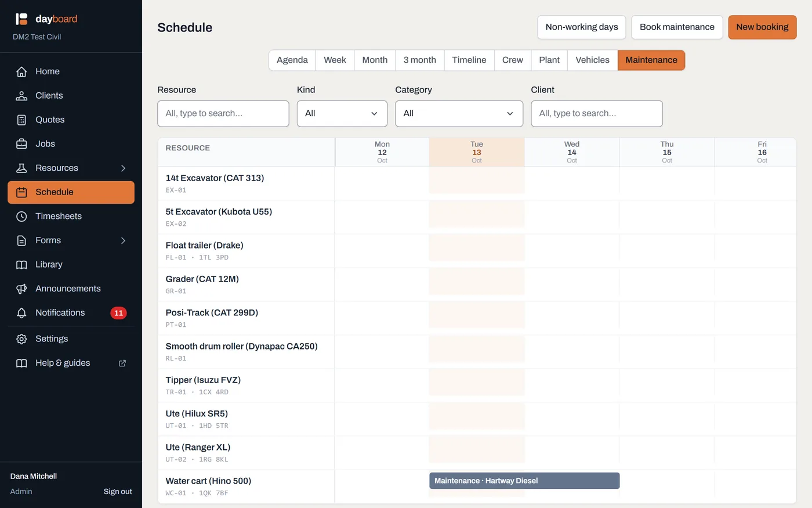Click the Non-working days button
Image resolution: width=812 pixels, height=508 pixels.
click(582, 27)
